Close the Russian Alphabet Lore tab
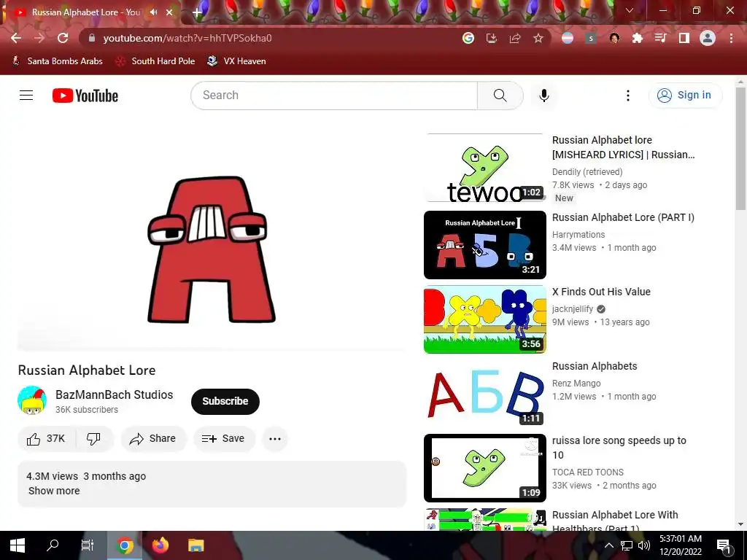Image resolution: width=747 pixels, height=560 pixels. (x=169, y=12)
